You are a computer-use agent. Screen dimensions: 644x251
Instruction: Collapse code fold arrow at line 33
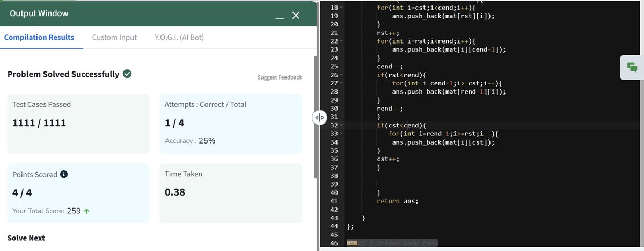tap(341, 133)
